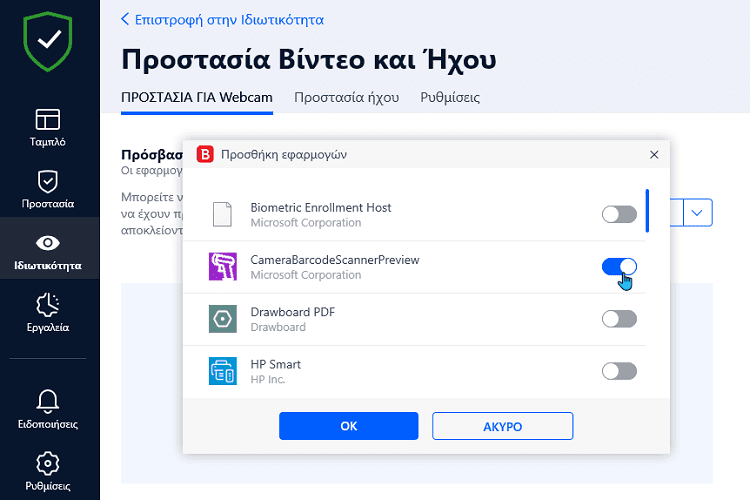Switch to Ρυθμίσεις tab at top

pos(450,98)
